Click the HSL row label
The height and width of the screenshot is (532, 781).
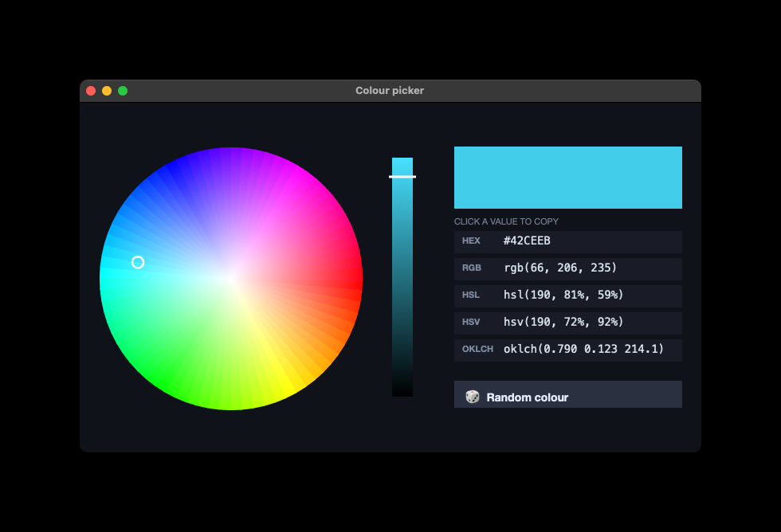point(471,295)
